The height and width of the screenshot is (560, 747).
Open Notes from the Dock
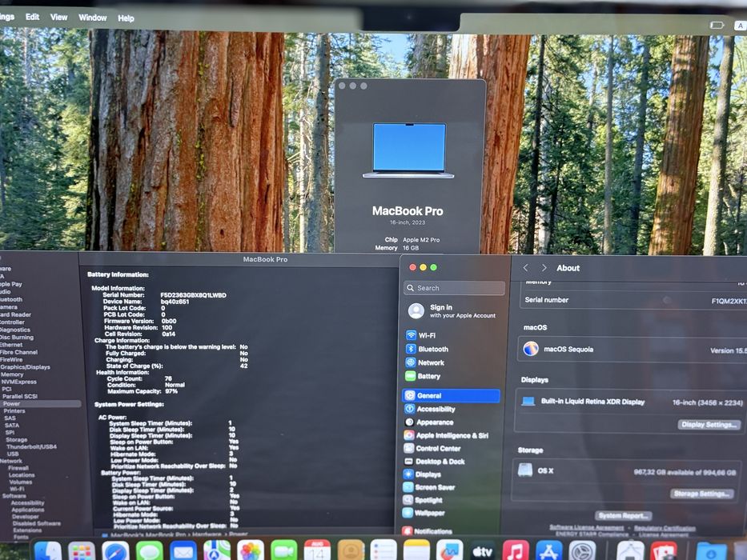(x=417, y=551)
